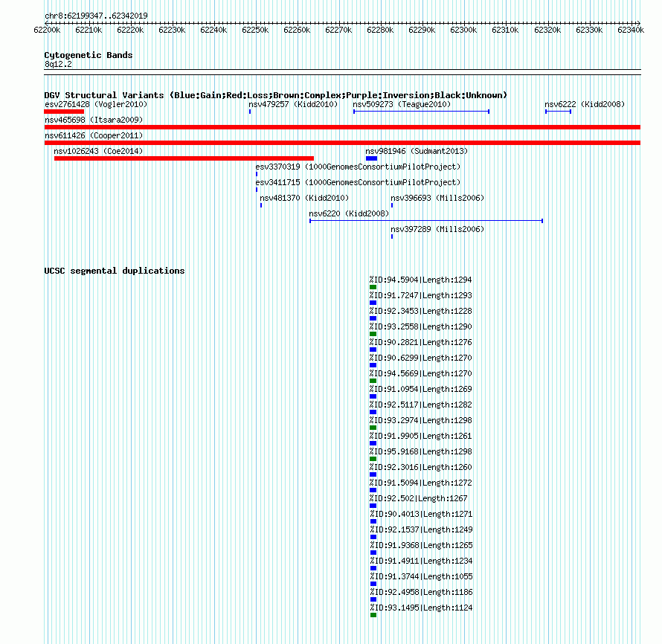
Task: Open the nsv611426 (Cooper2011) label
Action: 94,135
